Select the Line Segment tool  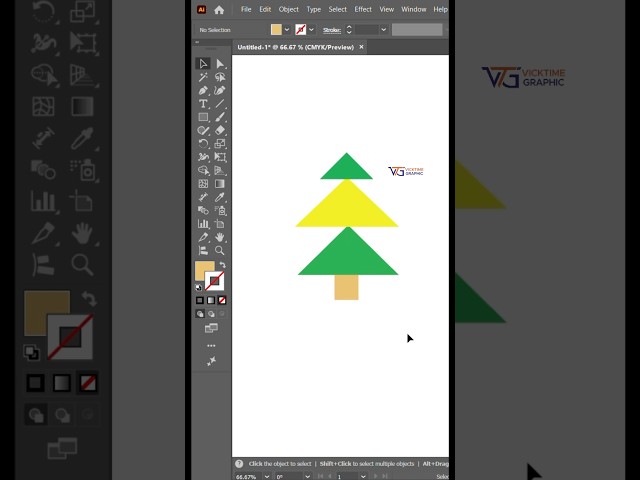coord(220,104)
